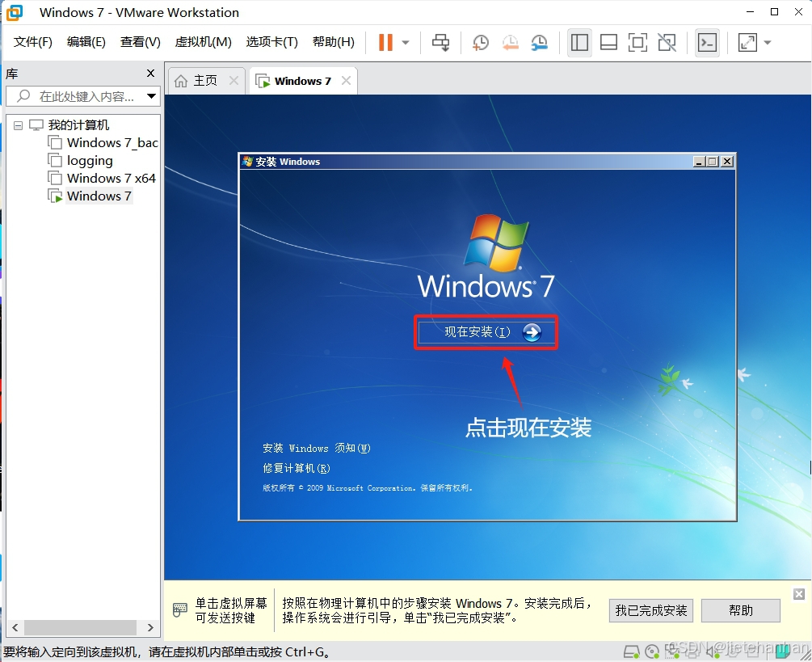Click the Windows flag icon in 安装 Windows title bar
The width and height of the screenshot is (812, 662).
[247, 162]
